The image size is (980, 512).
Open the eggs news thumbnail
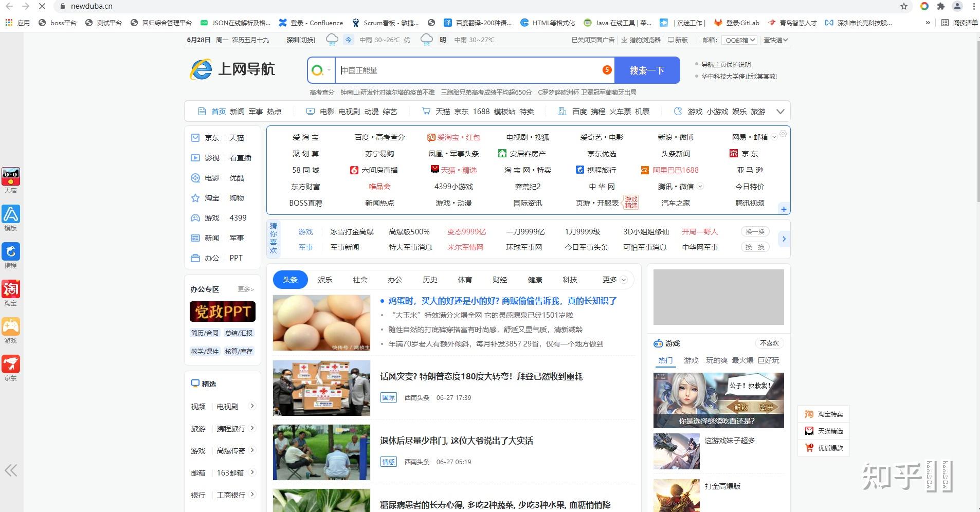coord(321,323)
